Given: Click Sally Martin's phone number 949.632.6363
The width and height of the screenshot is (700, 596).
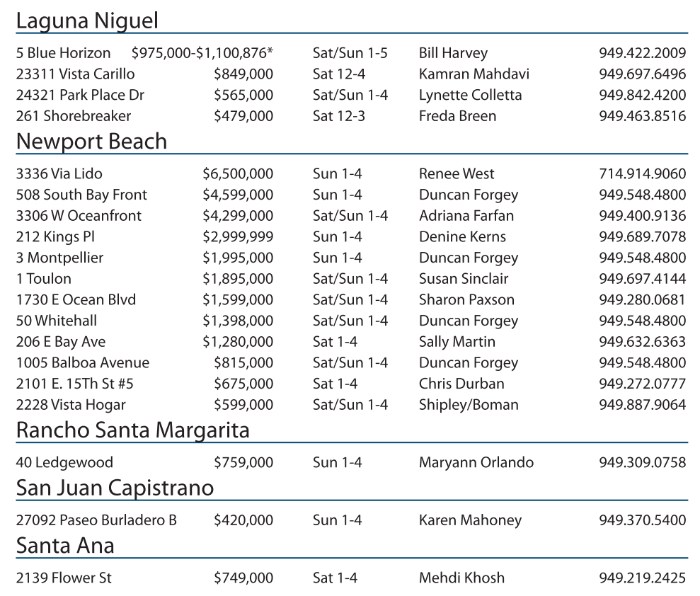Looking at the screenshot, I should click(642, 342).
